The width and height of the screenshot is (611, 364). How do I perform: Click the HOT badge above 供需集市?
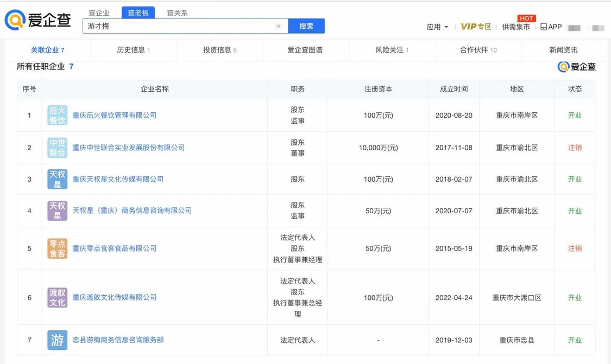coord(526,18)
